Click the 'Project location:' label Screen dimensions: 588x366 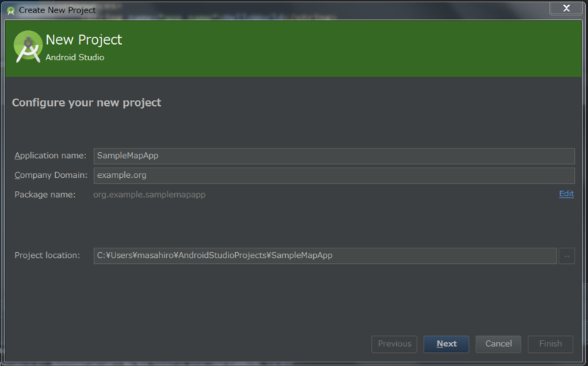point(47,255)
